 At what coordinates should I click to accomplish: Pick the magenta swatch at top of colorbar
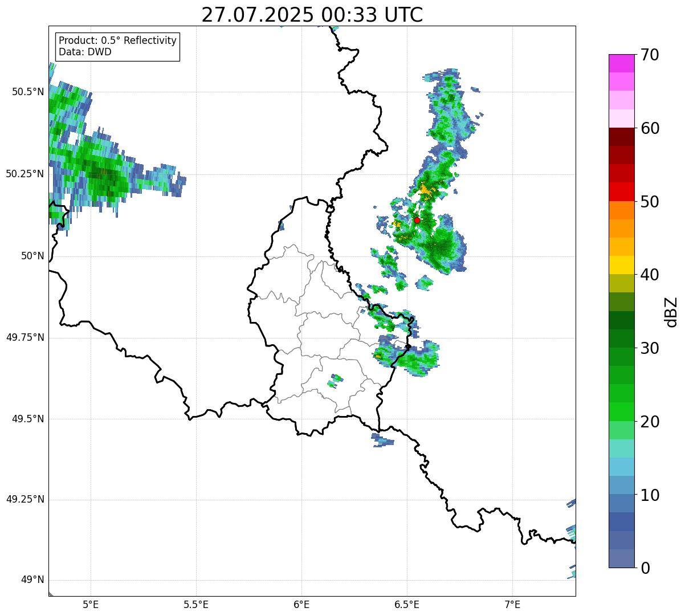(x=622, y=63)
